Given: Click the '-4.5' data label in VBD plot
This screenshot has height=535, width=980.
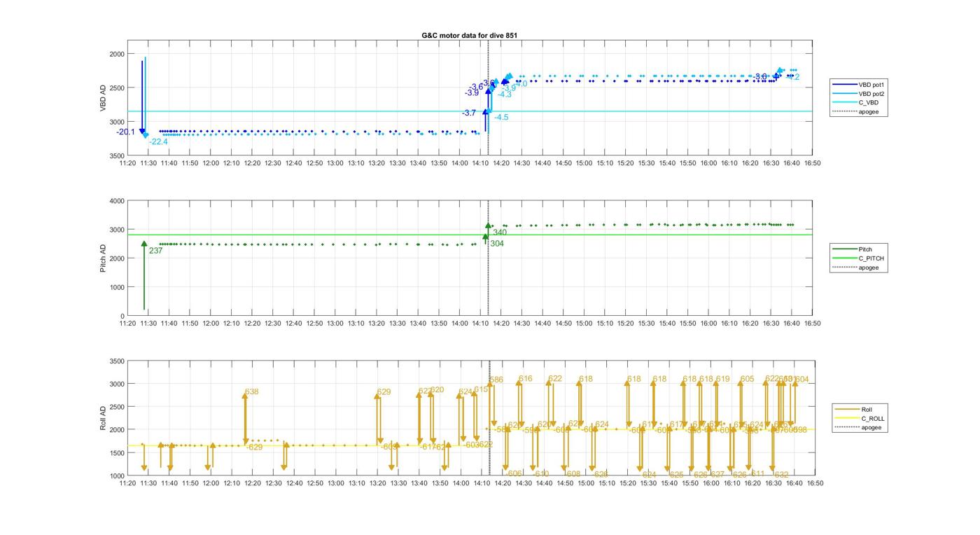Looking at the screenshot, I should (x=501, y=118).
